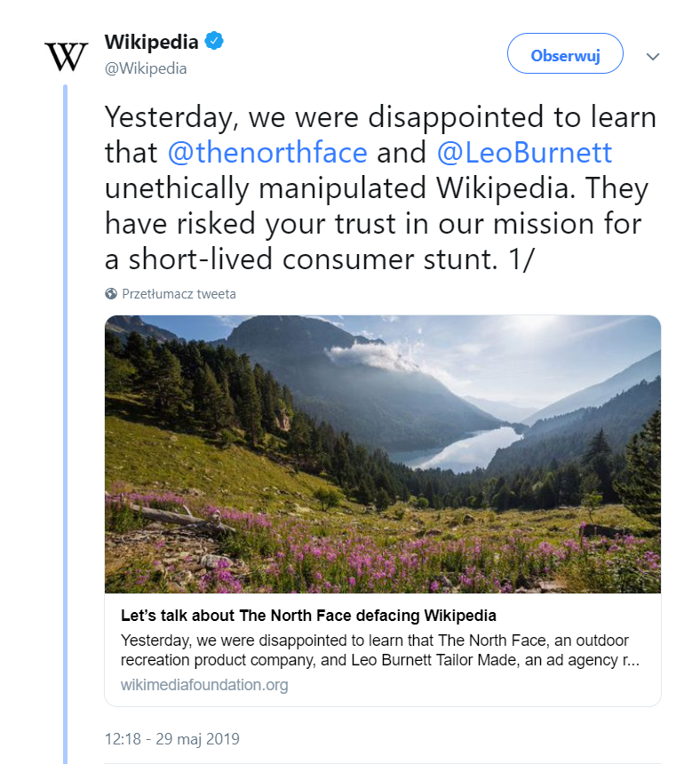The image size is (700, 764).
Task: Expand the tweet options chevron menu
Action: click(653, 56)
